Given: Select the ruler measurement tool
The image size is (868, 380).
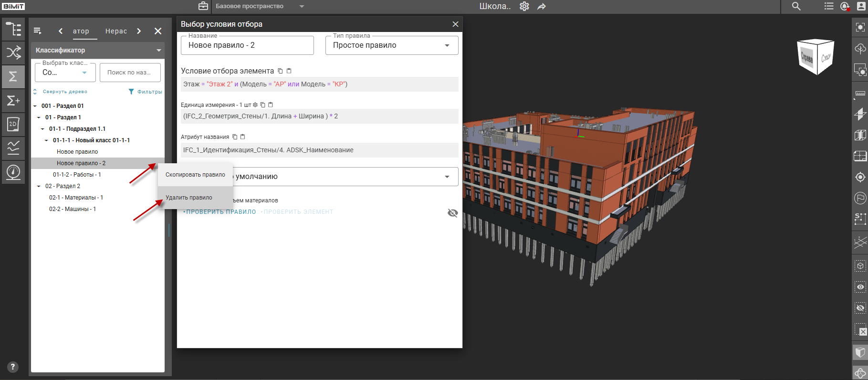Looking at the screenshot, I should 860,94.
